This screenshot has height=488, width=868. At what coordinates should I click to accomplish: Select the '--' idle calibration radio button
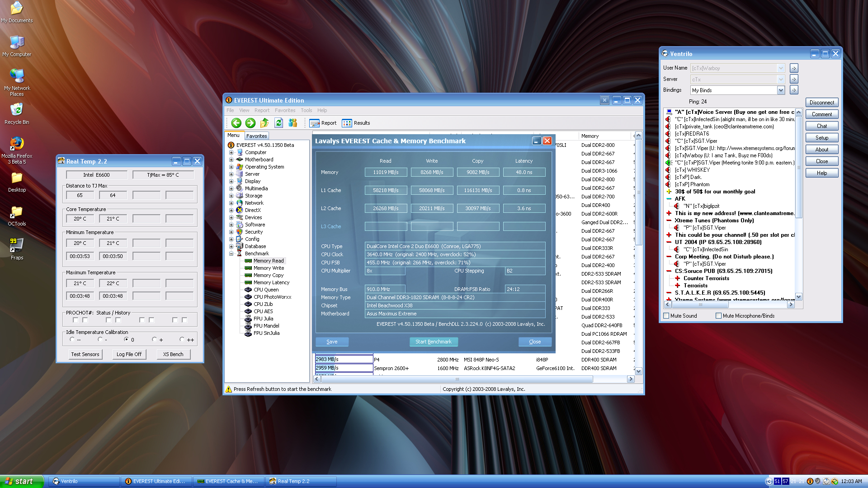pyautogui.click(x=72, y=339)
